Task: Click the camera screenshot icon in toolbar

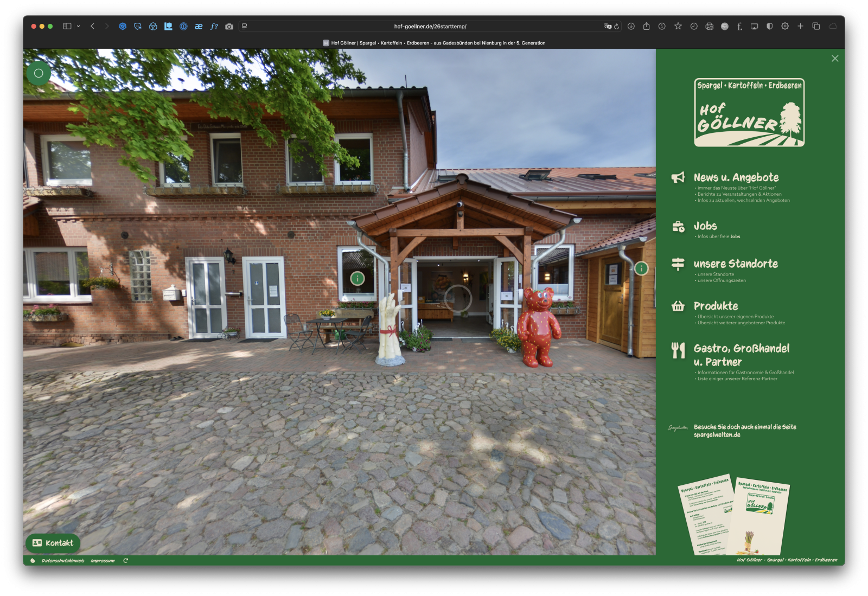Action: pyautogui.click(x=229, y=26)
